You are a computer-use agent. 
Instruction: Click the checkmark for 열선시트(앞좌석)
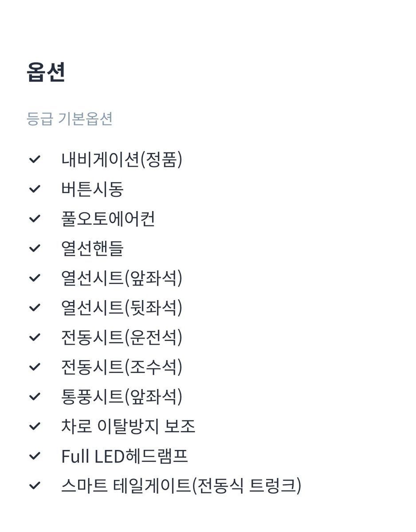35,278
